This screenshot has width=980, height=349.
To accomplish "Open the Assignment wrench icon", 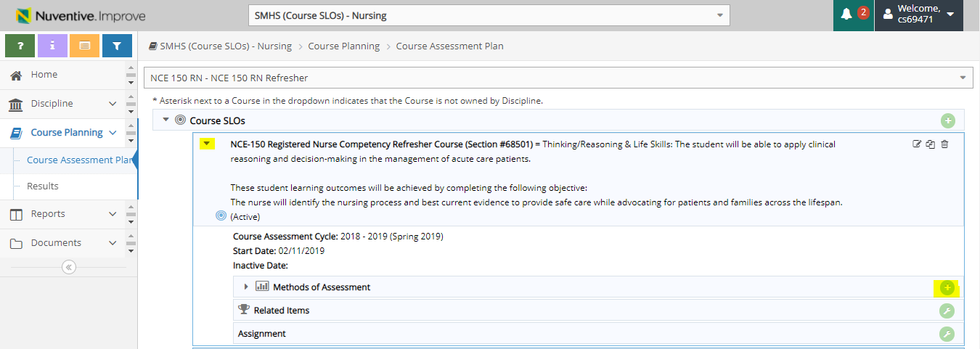I will 947,334.
